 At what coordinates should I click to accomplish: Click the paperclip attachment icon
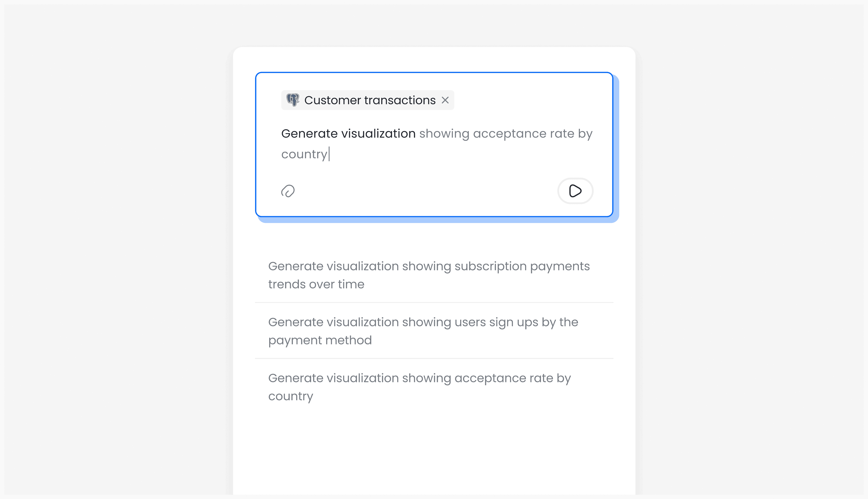tap(288, 191)
